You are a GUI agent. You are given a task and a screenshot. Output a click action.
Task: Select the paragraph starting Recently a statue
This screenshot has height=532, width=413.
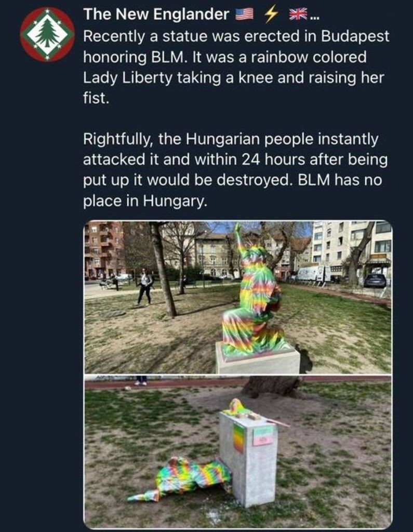pos(236,67)
